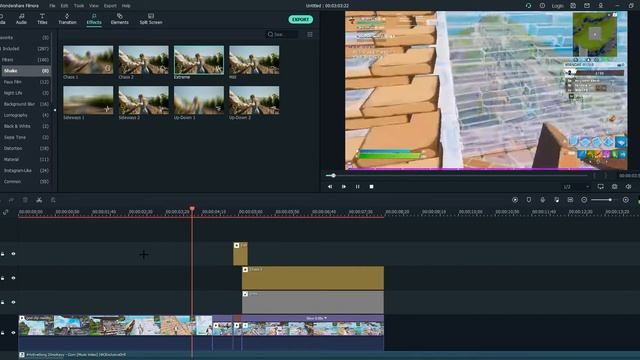Click the preview progress slider handle
The width and height of the screenshot is (640, 360).
(x=333, y=176)
